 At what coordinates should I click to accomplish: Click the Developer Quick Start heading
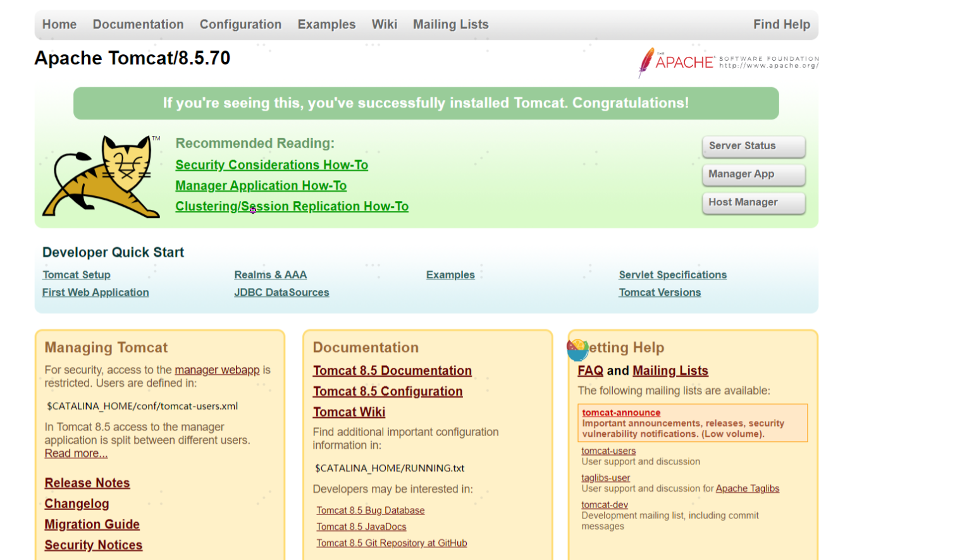point(113,252)
